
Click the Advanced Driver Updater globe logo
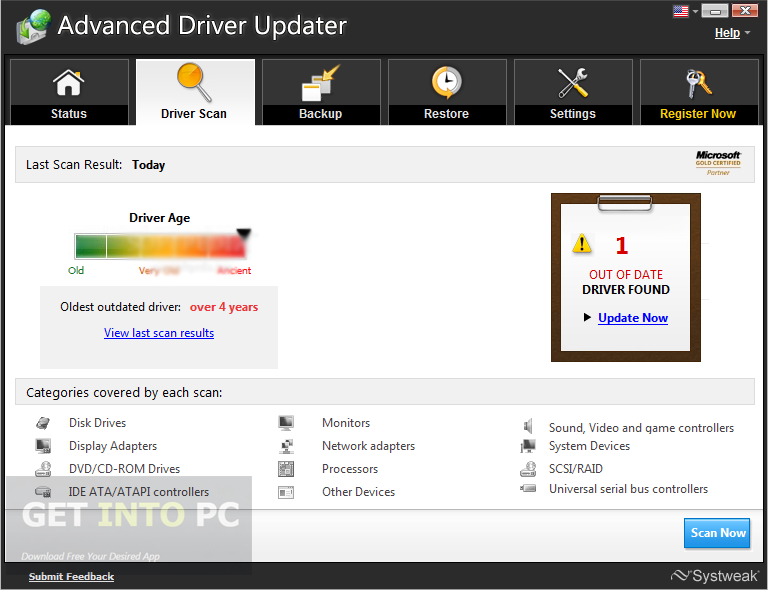coord(33,26)
